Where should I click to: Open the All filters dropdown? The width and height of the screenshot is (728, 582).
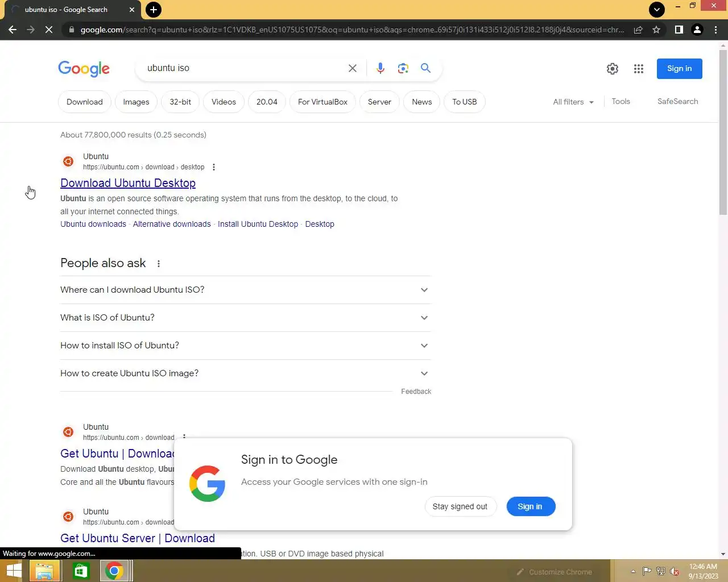[573, 102]
